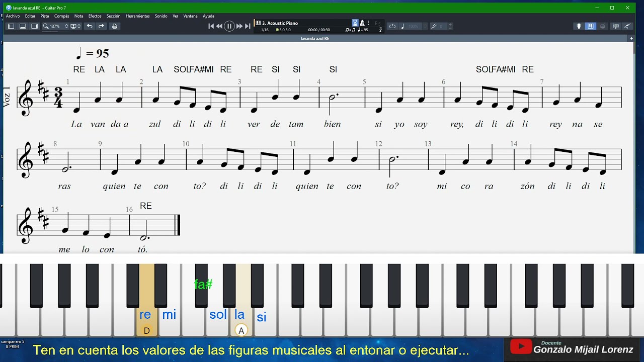The width and height of the screenshot is (644, 362).
Task: Click the 'Voz 1' track label
Action: [x=7, y=97]
